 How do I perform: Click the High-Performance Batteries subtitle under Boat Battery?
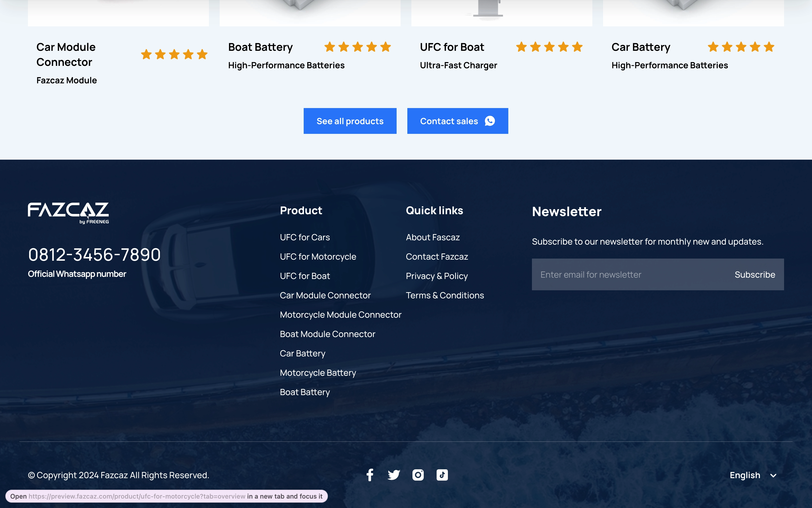286,65
